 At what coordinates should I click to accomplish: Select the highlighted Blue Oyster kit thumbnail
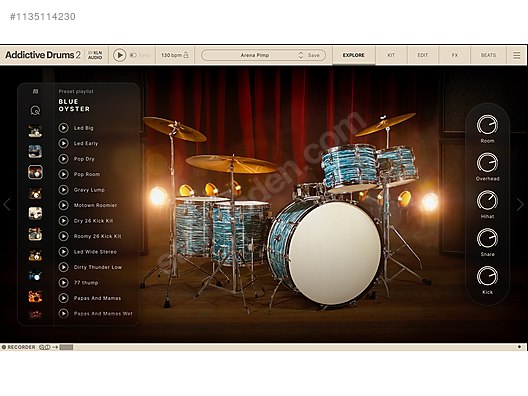(35, 172)
